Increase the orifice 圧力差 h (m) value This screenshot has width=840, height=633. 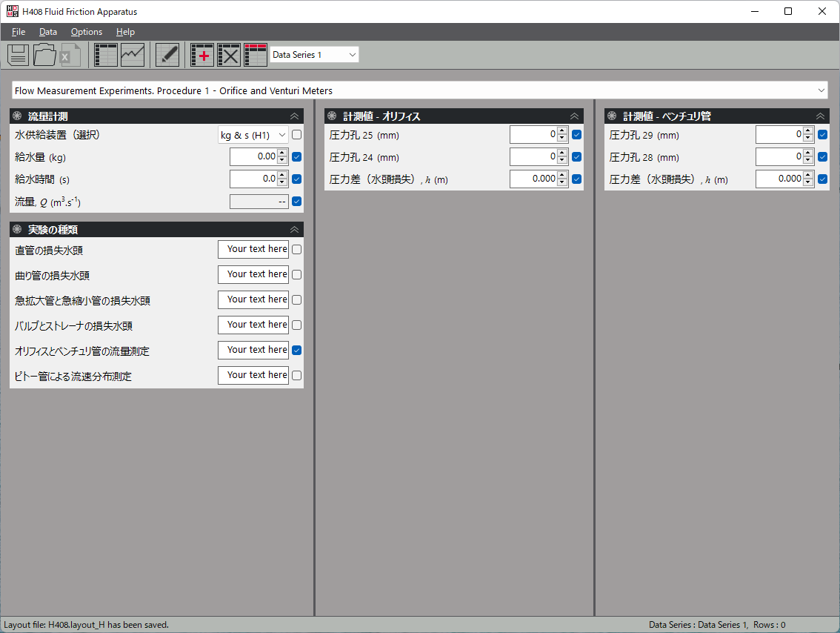[x=562, y=175]
